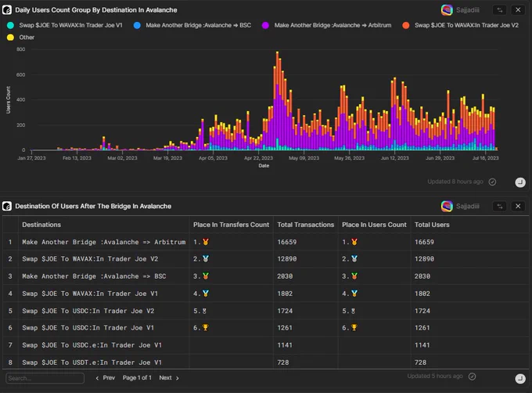Open the Sajjadiii avatar on the table panel

447,206
